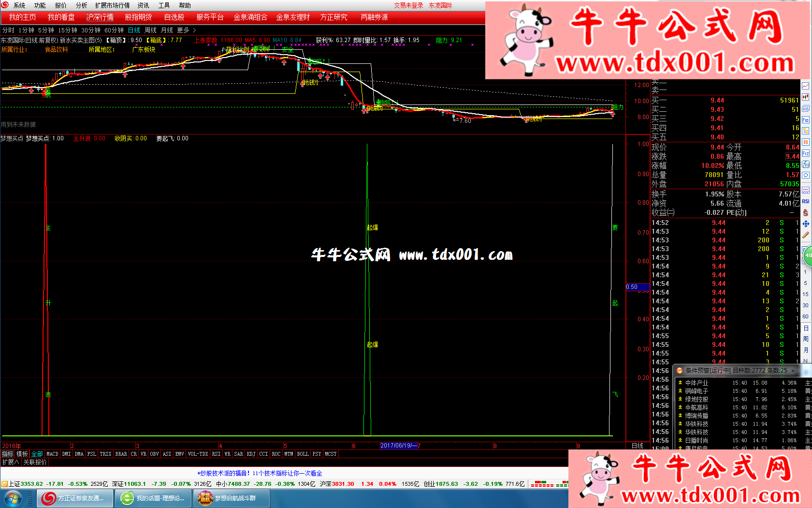Screen dimensions: 812x508
Task: Click the red S icon in sidebar
Action: pos(806,212)
